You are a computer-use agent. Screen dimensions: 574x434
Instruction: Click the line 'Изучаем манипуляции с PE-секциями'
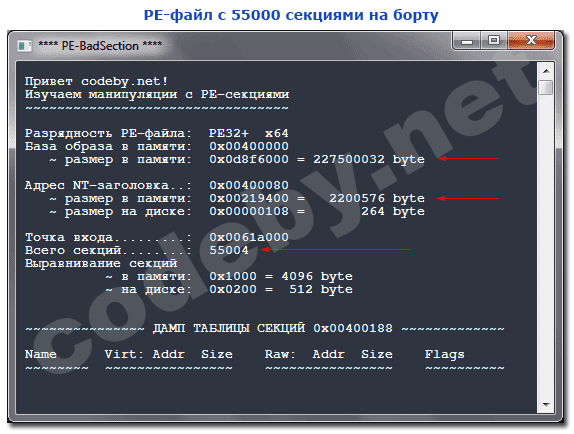point(157,94)
